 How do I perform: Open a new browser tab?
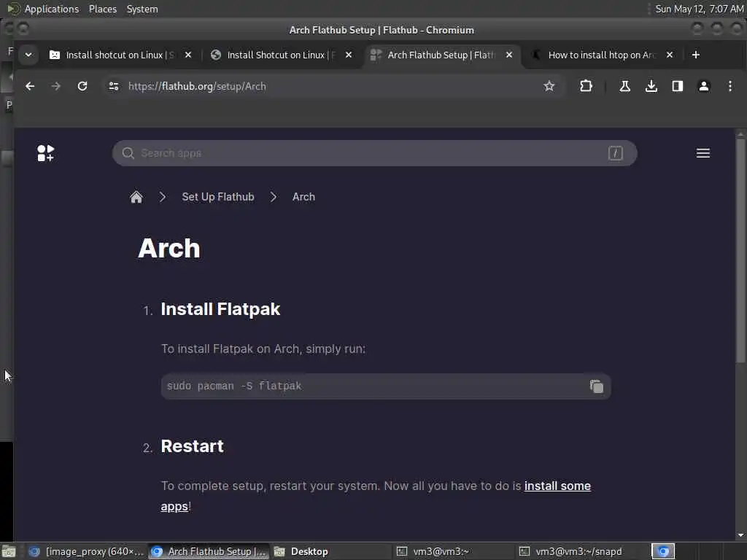point(695,55)
